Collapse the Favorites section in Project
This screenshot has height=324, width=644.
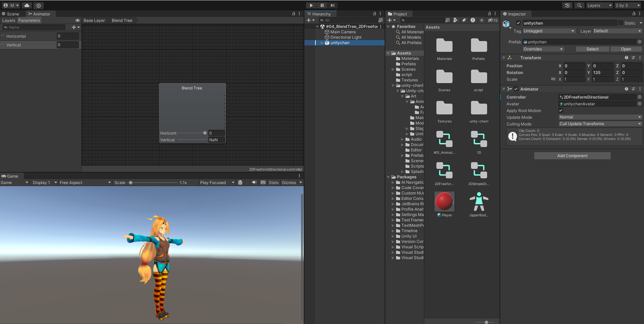pos(388,27)
